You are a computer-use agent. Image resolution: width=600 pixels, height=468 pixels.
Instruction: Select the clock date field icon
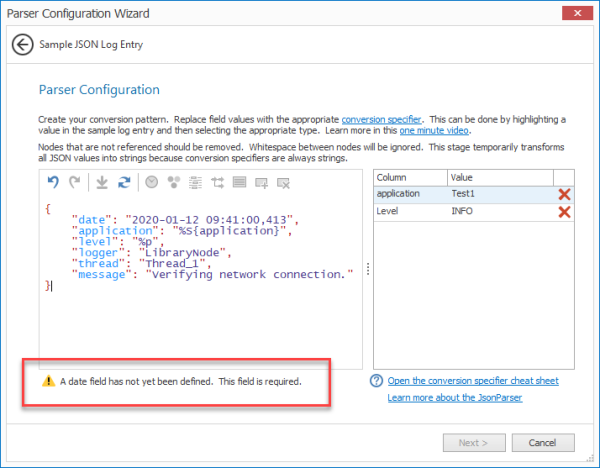[x=152, y=182]
